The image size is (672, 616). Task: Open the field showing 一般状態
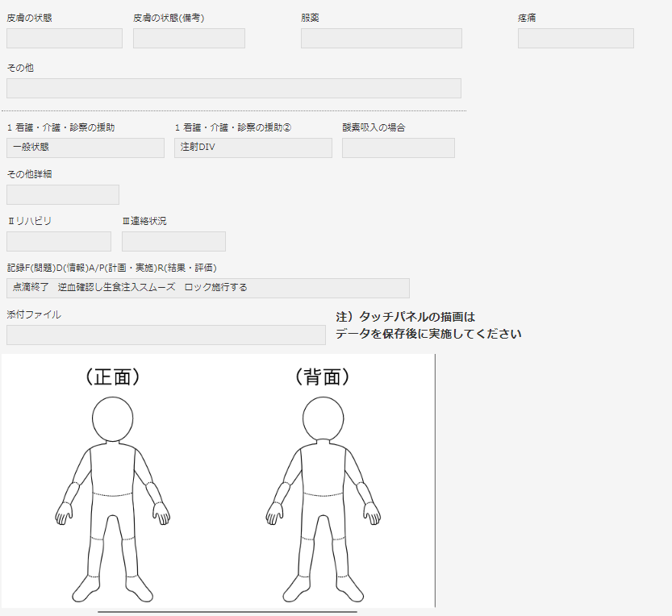point(85,148)
